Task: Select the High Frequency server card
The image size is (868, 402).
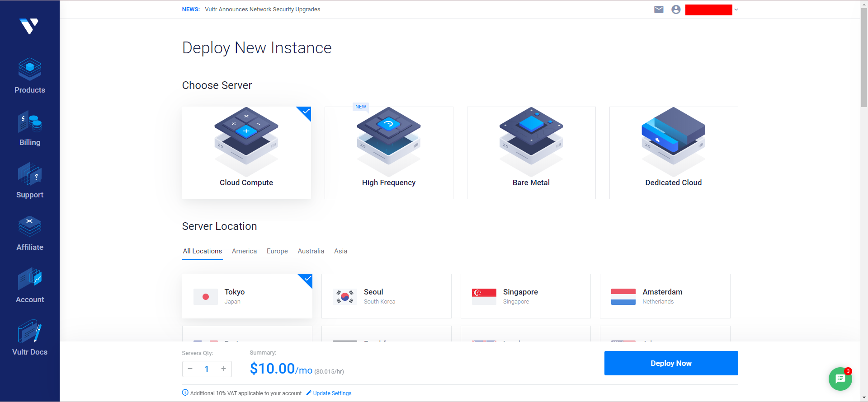Action: pos(389,153)
